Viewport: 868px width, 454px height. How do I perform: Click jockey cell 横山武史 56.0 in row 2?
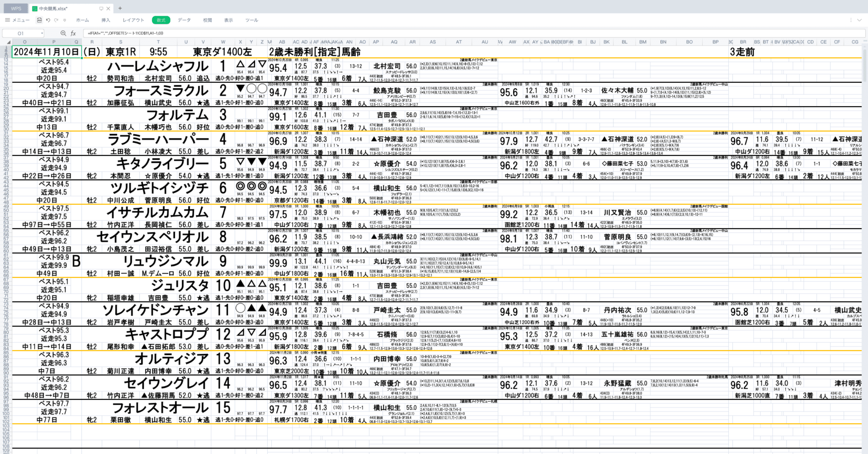click(168, 103)
